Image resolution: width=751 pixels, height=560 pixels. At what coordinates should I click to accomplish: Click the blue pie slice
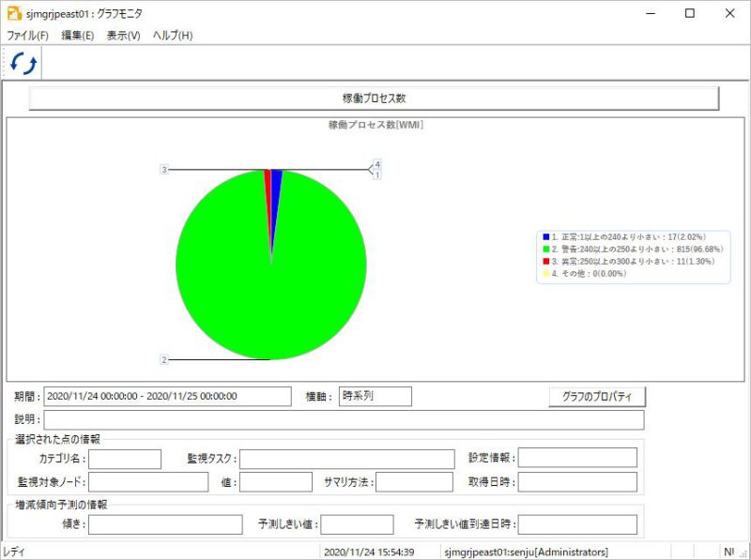click(275, 191)
